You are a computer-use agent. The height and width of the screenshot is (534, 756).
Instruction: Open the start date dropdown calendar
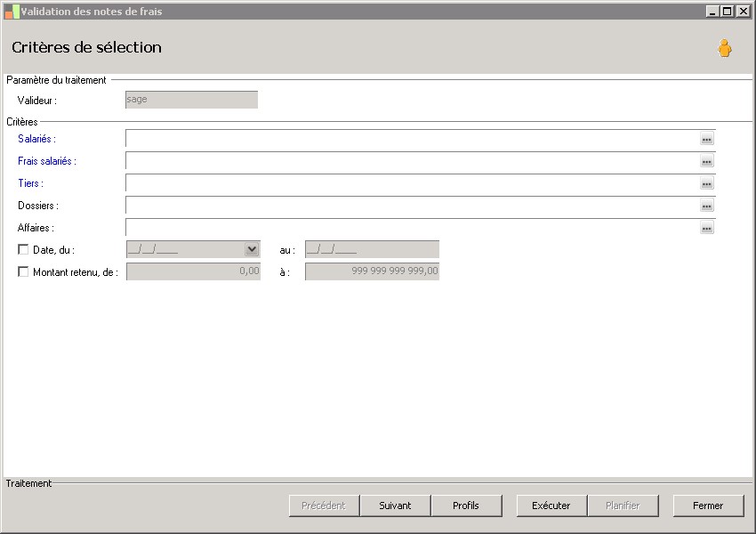click(252, 249)
